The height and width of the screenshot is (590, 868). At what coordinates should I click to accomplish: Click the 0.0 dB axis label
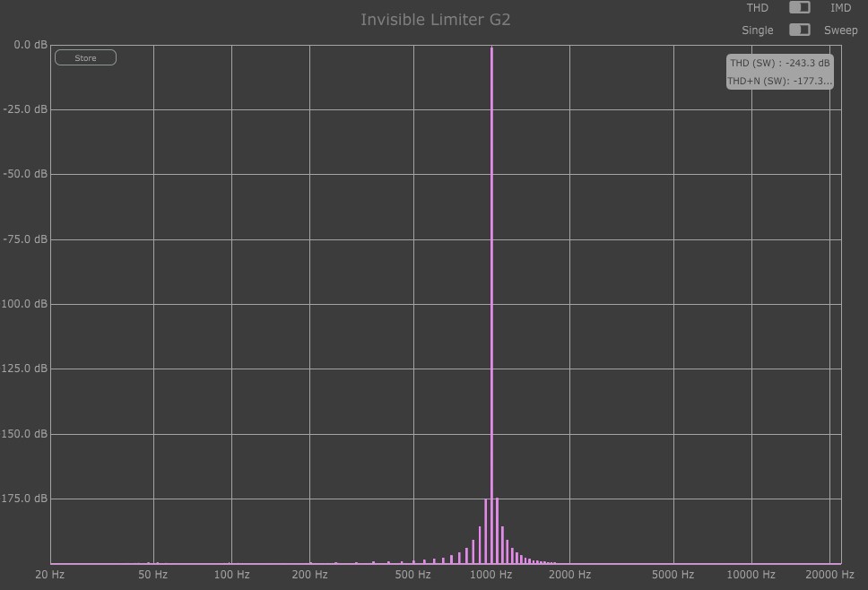(30, 45)
